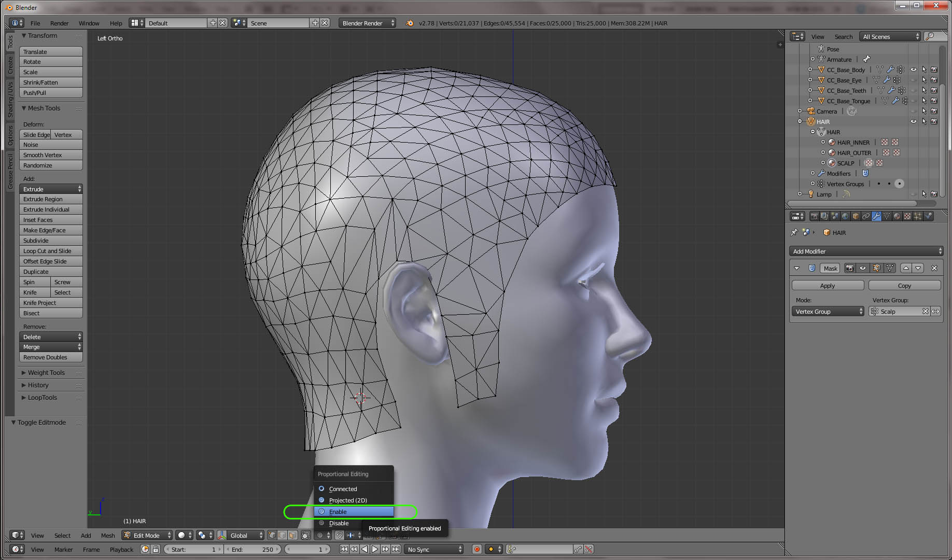Open the Edit Mode dropdown
Viewport: 952px width, 560px height.
pos(147,535)
